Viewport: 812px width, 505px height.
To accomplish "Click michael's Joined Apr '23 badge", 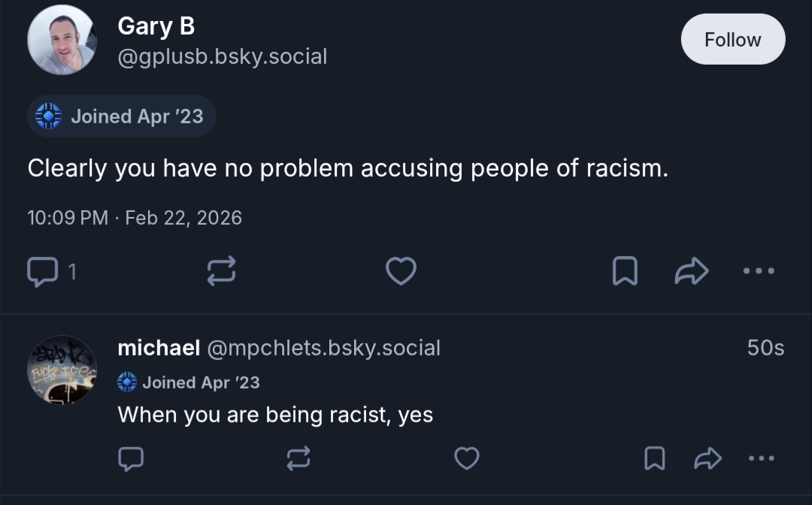I will pos(189,383).
